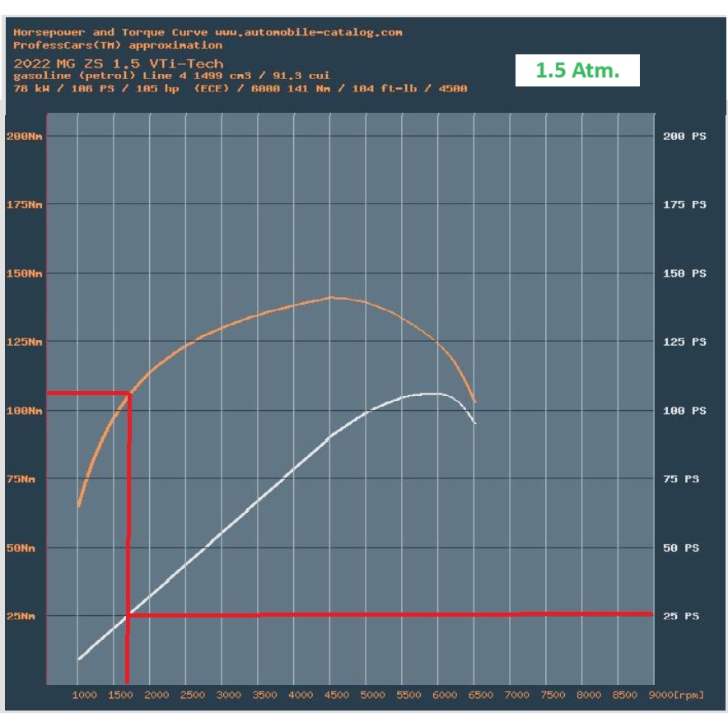Image resolution: width=728 pixels, height=713 pixels.
Task: Click the '50 PS' power axis label
Action: click(681, 548)
